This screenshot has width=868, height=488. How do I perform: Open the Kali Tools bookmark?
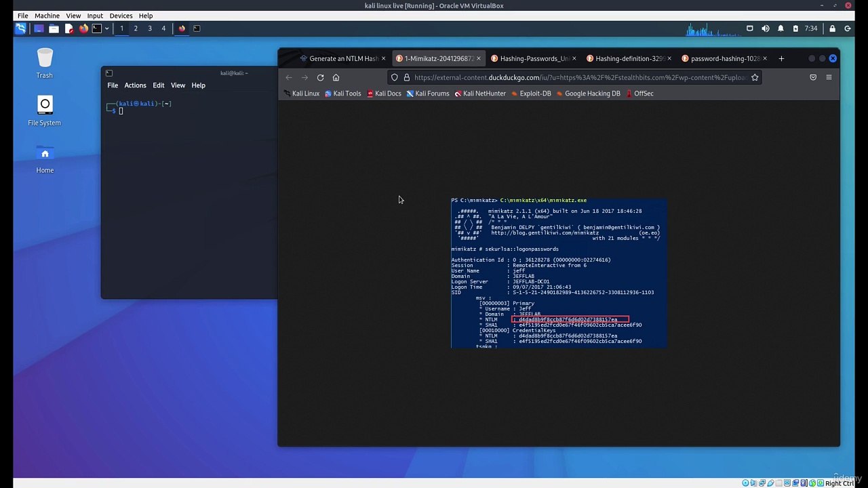pos(343,94)
